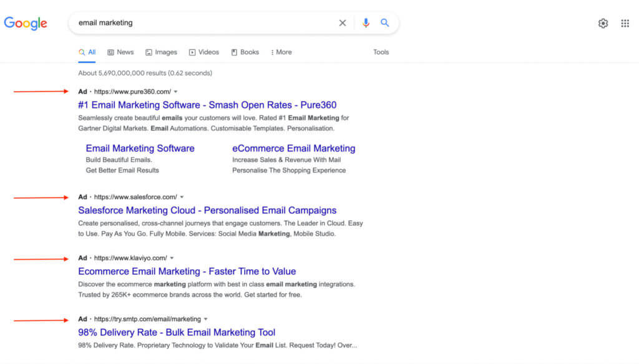Expand the salesforce.com ad dropdown arrow
Screen dimensions: 639x364
182,196
